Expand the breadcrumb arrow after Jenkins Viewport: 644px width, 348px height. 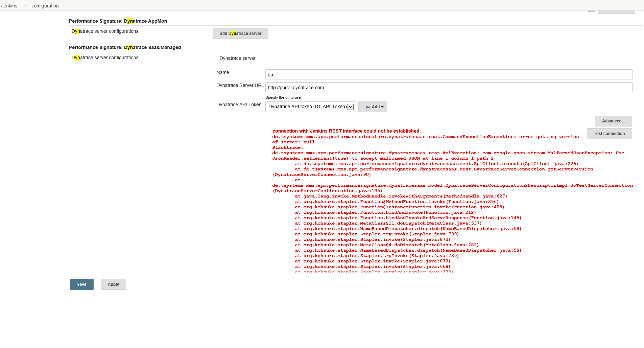point(25,6)
